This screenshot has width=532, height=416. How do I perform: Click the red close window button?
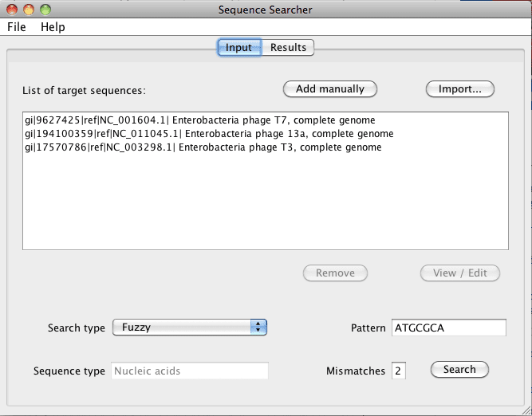13,10
